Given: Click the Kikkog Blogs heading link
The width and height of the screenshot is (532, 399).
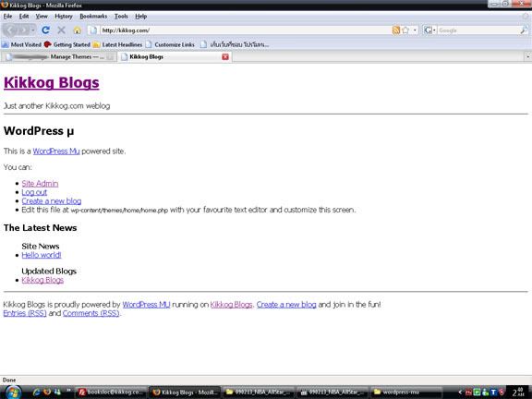Looking at the screenshot, I should [51, 82].
